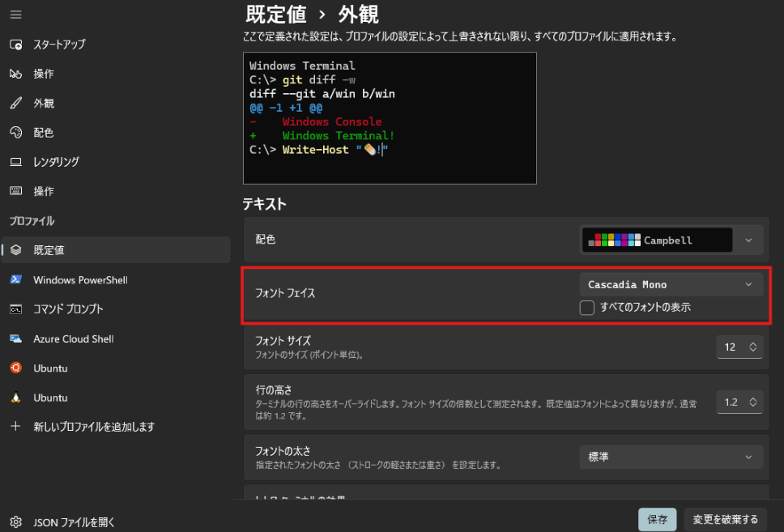Click the 外観 paintbrush icon
The width and height of the screenshot is (784, 532).
[x=16, y=103]
